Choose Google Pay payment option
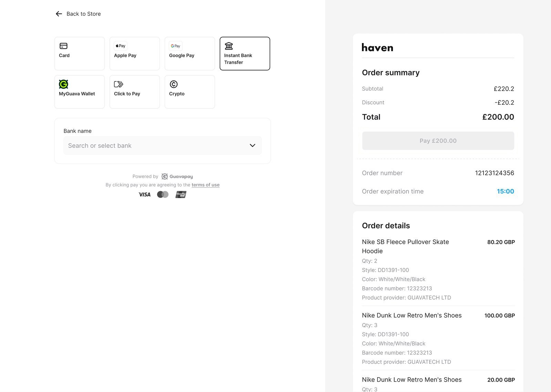 (x=190, y=54)
